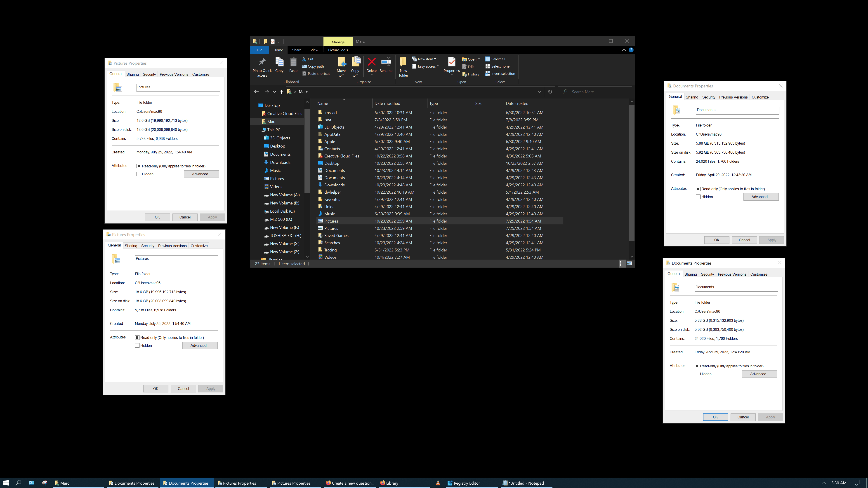Check Hidden in inactive Documents Properties window
This screenshot has height=488, width=868.
point(698,197)
